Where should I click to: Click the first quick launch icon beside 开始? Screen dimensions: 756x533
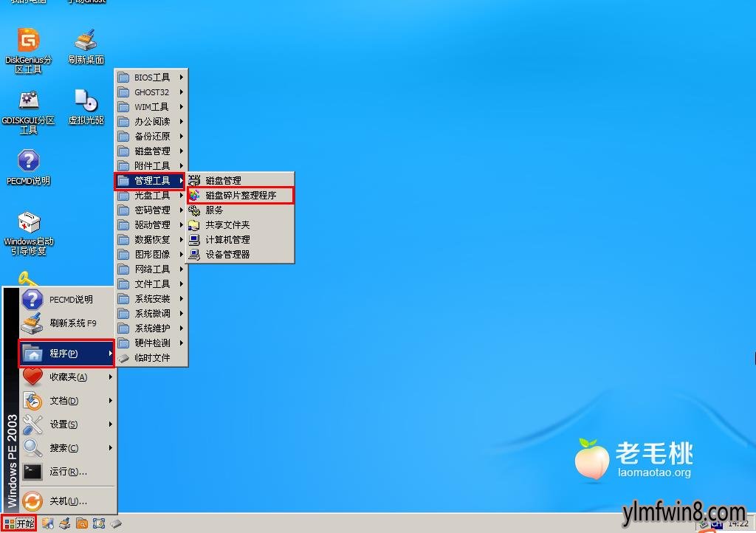(47, 523)
